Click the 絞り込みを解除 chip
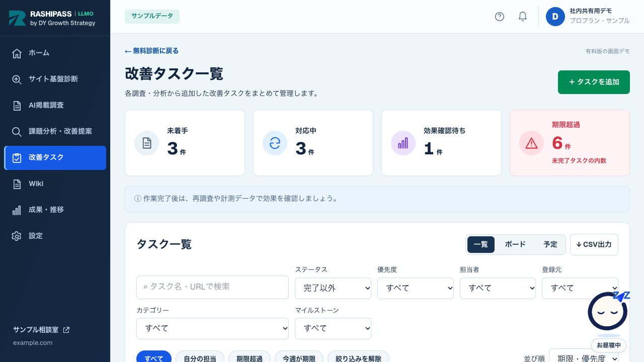The width and height of the screenshot is (644, 362). 358,356
